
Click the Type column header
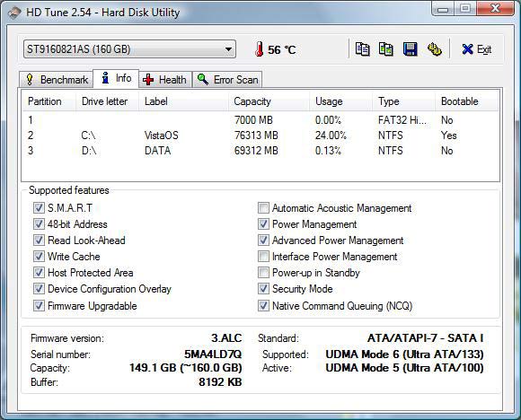pos(403,101)
